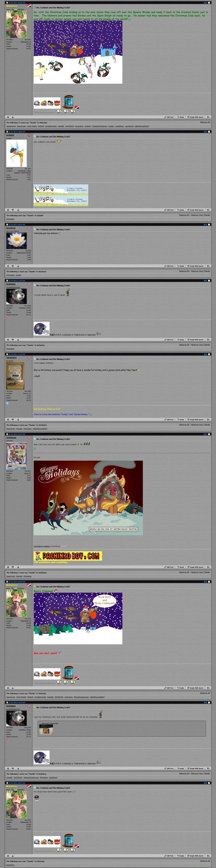216x868 pixels.
Task: Open the beachcat username dropdown menu
Action: point(11,228)
